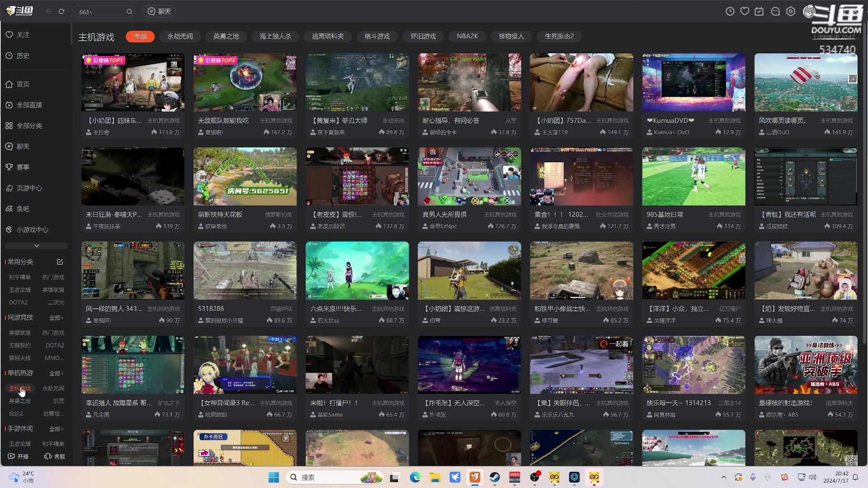The width and height of the screenshot is (868, 488).
Task: Click stream title 真男人无所畏惧
Action: coord(444,215)
